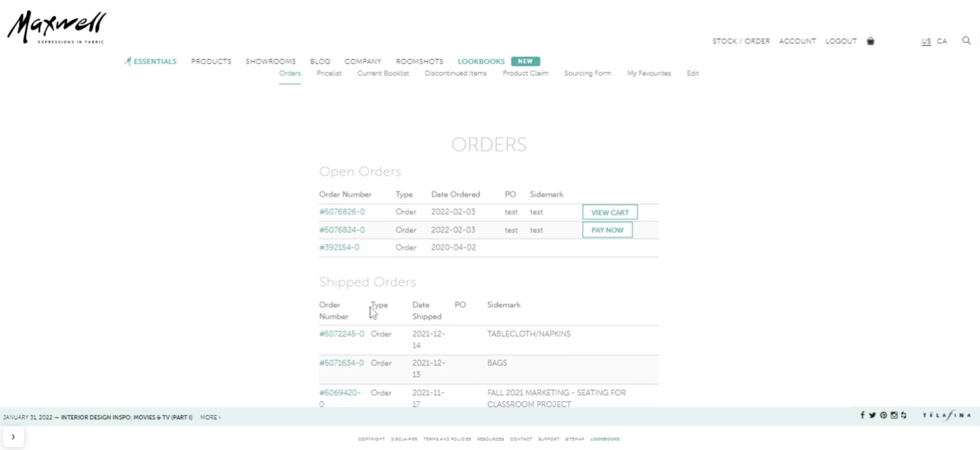The width and height of the screenshot is (980, 450).
Task: Open the Houzz social icon
Action: (904, 415)
